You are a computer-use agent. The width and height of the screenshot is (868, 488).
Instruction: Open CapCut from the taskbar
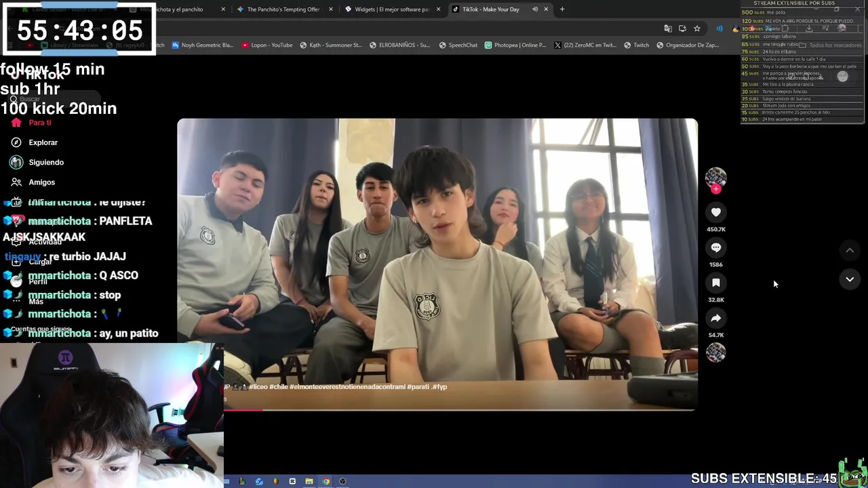[292, 482]
